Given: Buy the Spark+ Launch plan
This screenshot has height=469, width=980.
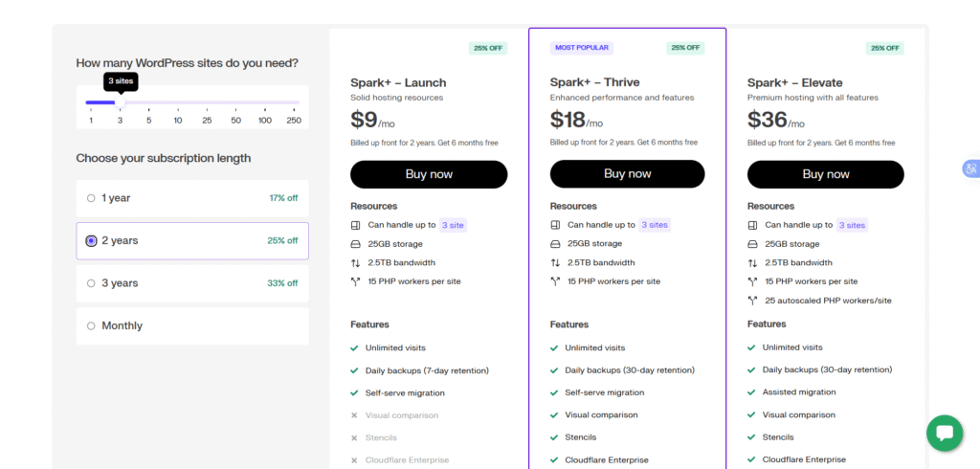Looking at the screenshot, I should tap(429, 174).
